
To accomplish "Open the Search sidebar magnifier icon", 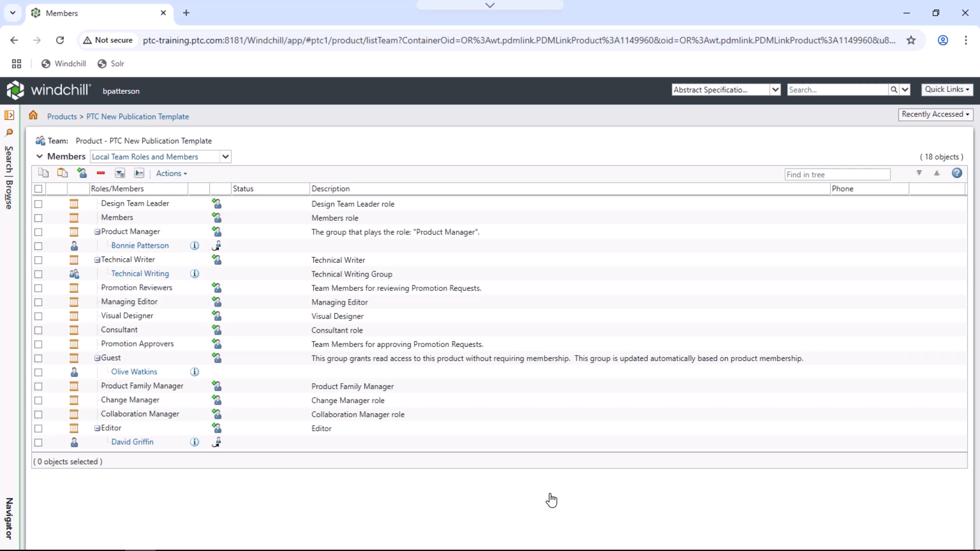I will click(9, 133).
